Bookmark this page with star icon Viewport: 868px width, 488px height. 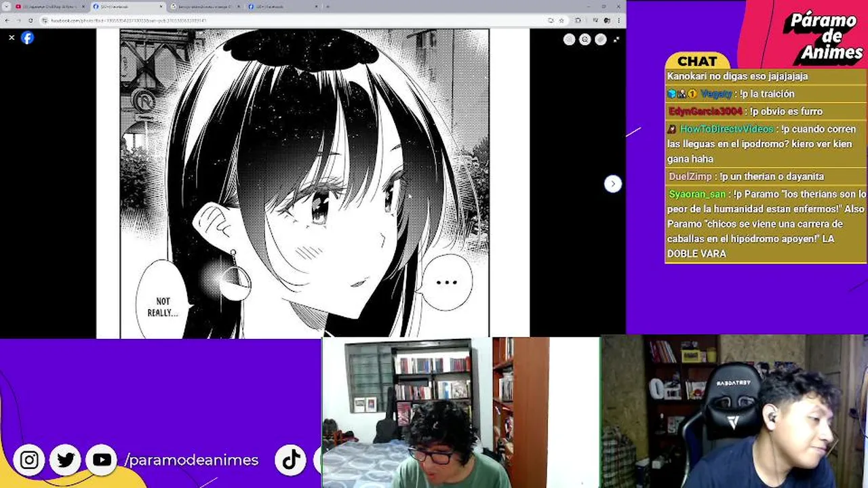tap(561, 20)
